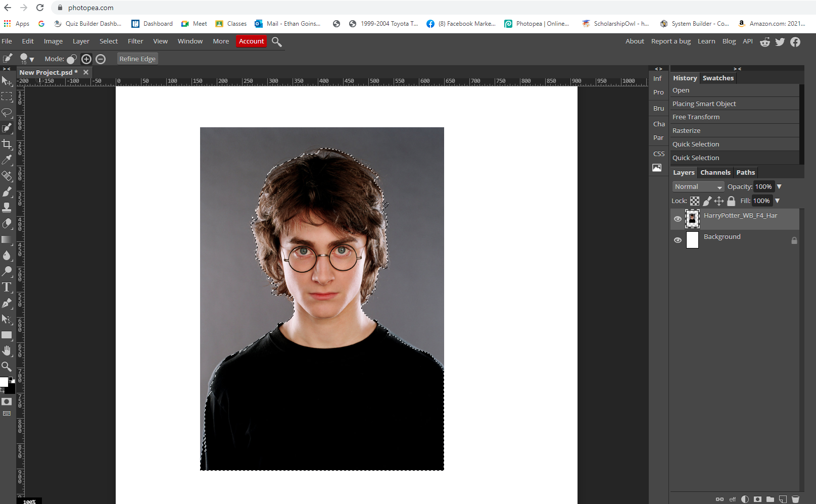Select the Quick Selection tool in toolbox
This screenshot has width=816, height=504.
tap(7, 128)
